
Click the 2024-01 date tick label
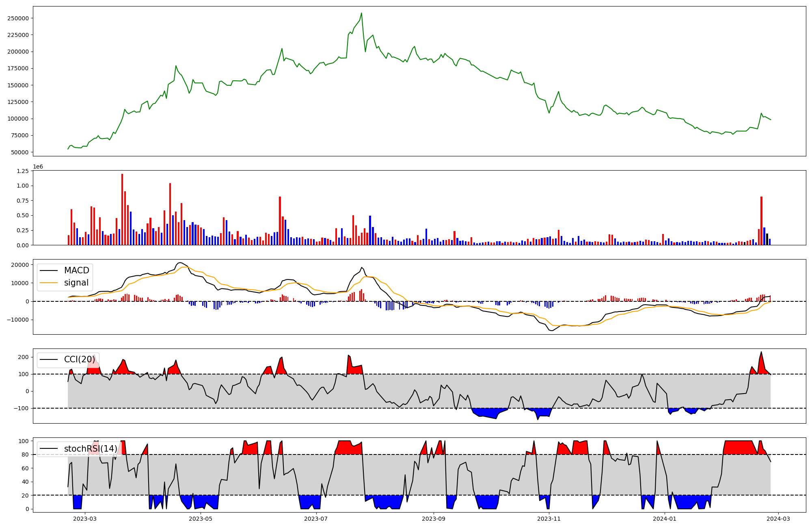click(x=665, y=519)
